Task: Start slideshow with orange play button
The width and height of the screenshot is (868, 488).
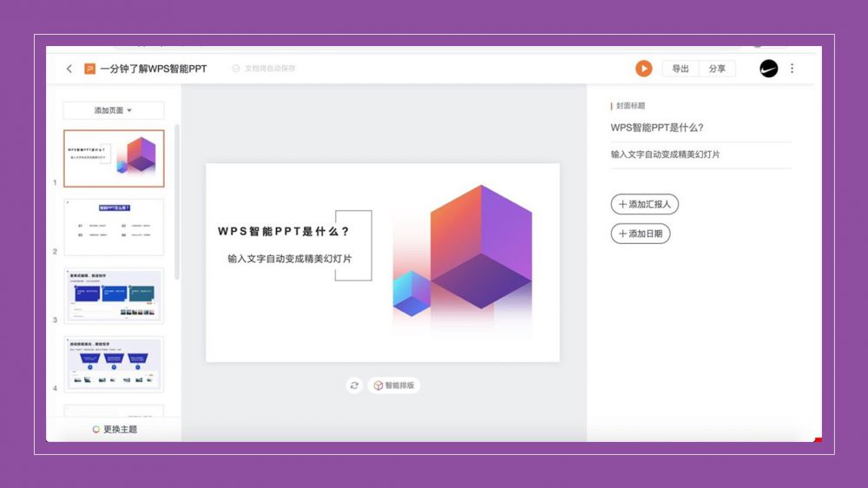Action: click(x=643, y=69)
